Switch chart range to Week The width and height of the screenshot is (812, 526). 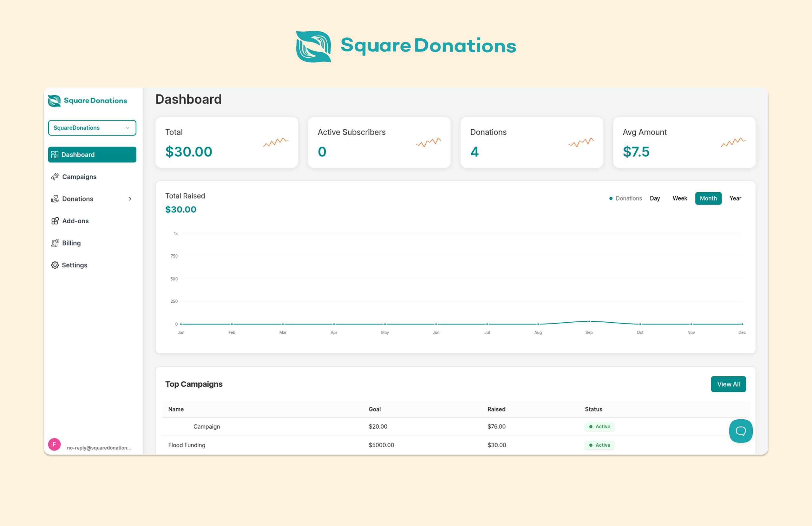click(x=679, y=198)
